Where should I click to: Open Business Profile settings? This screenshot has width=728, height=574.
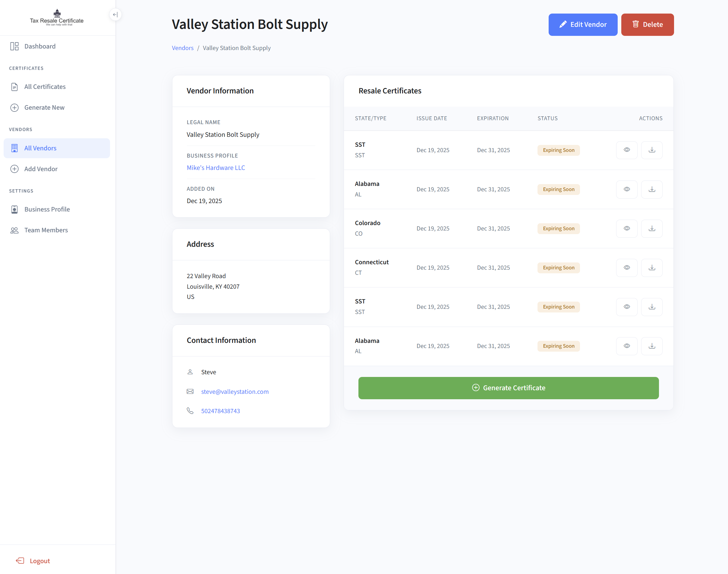[x=47, y=209]
